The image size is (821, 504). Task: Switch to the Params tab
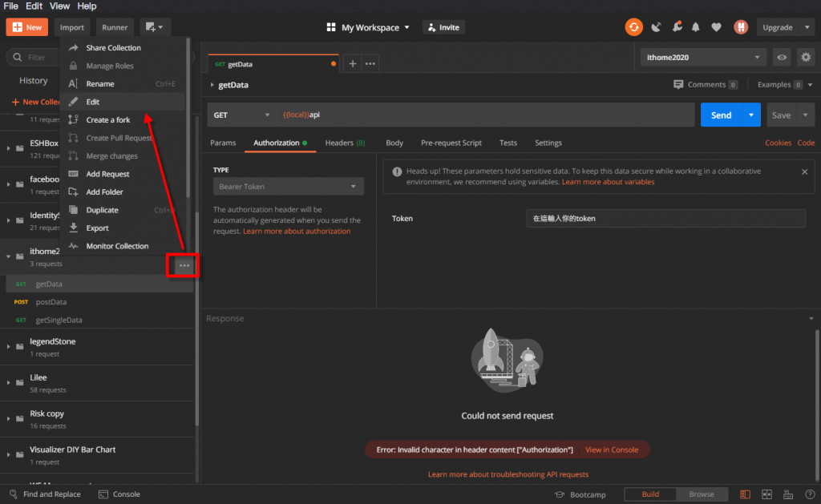[223, 143]
